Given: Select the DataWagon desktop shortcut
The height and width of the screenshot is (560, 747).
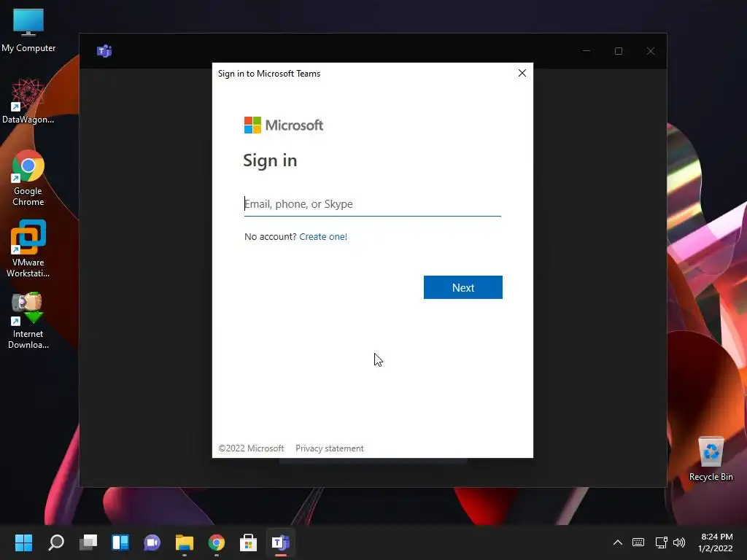Looking at the screenshot, I should tap(28, 101).
